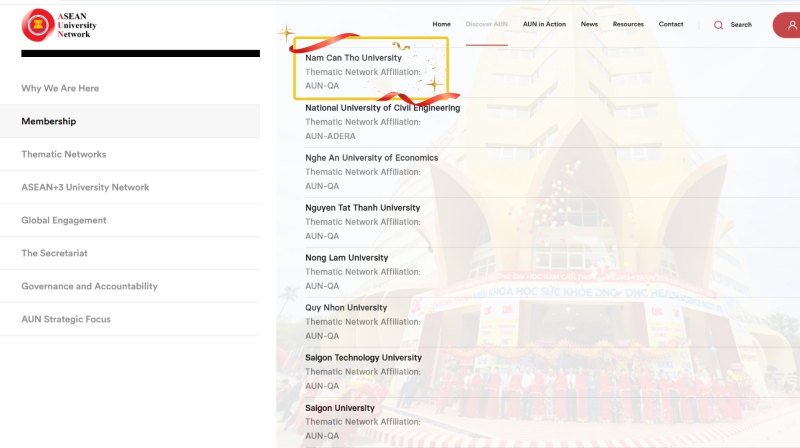
Task: Select Quy Nhon University entry
Action: 346,308
